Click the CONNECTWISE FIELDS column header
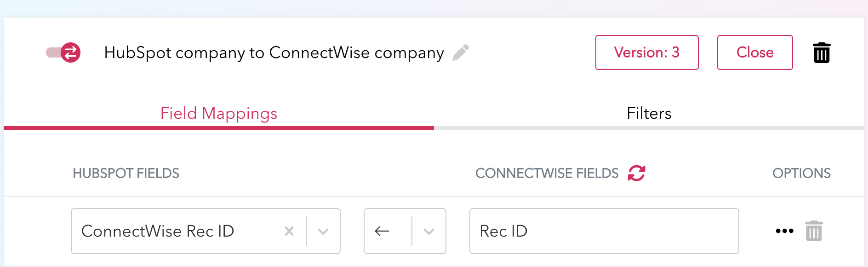The image size is (868, 267). click(x=547, y=173)
